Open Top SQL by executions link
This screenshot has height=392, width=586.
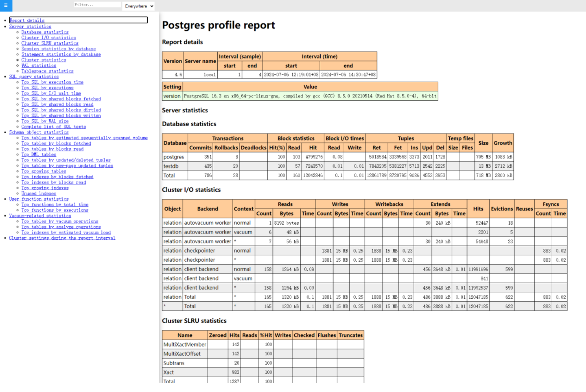point(47,88)
